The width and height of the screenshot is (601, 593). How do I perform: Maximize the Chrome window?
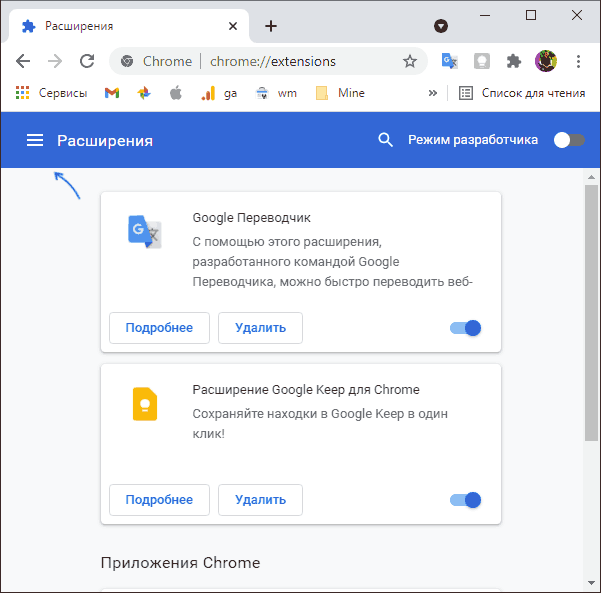[531, 15]
